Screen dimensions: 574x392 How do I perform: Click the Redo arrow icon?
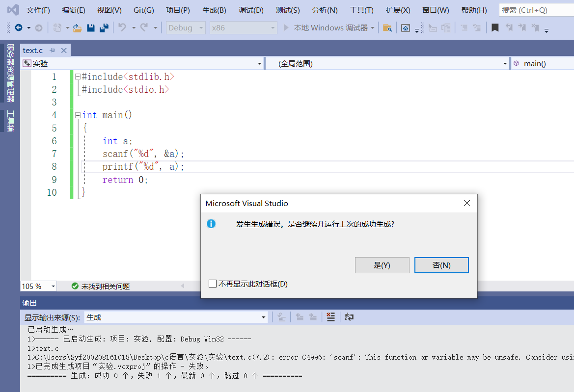(x=144, y=28)
